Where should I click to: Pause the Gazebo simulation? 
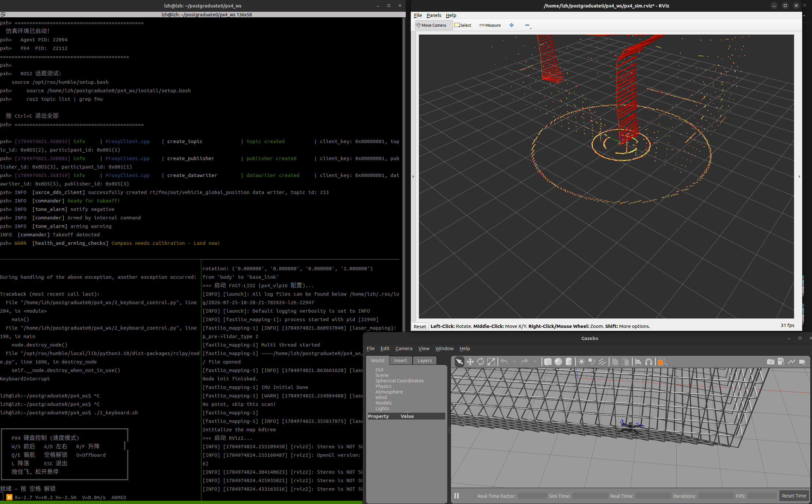tap(456, 496)
